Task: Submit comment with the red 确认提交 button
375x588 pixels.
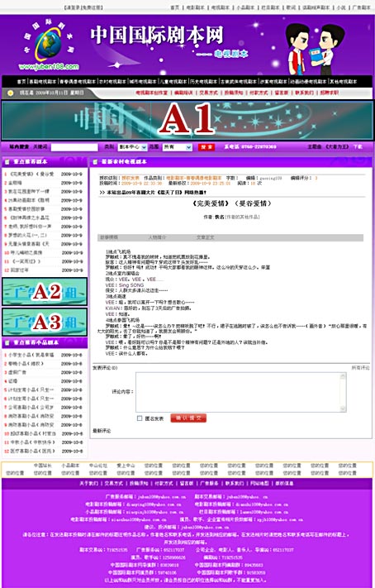Action: pyautogui.click(x=188, y=418)
